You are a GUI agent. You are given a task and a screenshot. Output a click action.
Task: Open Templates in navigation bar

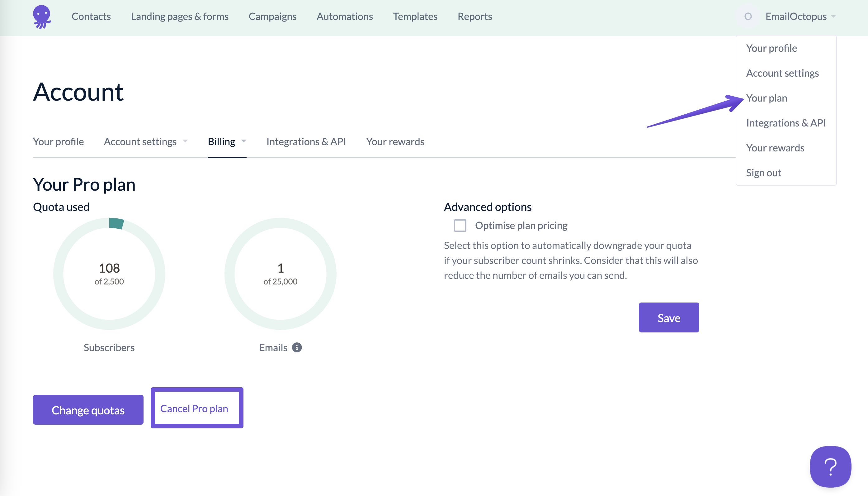pos(415,16)
